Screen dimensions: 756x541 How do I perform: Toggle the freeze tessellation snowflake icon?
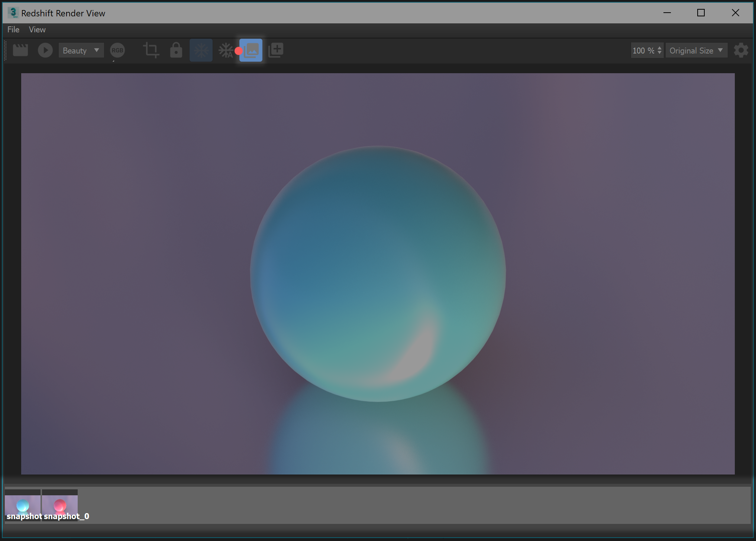pyautogui.click(x=201, y=50)
